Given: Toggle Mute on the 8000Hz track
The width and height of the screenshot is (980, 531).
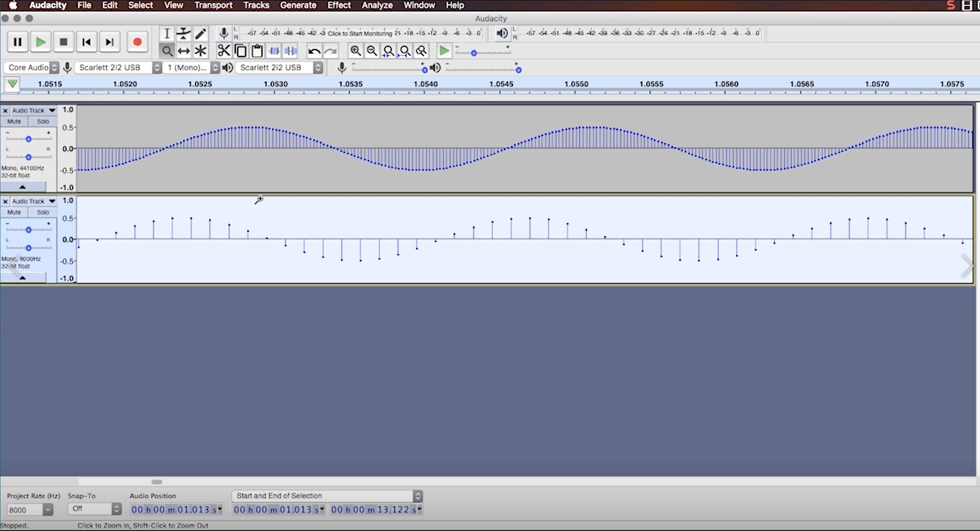Looking at the screenshot, I should tap(14, 212).
